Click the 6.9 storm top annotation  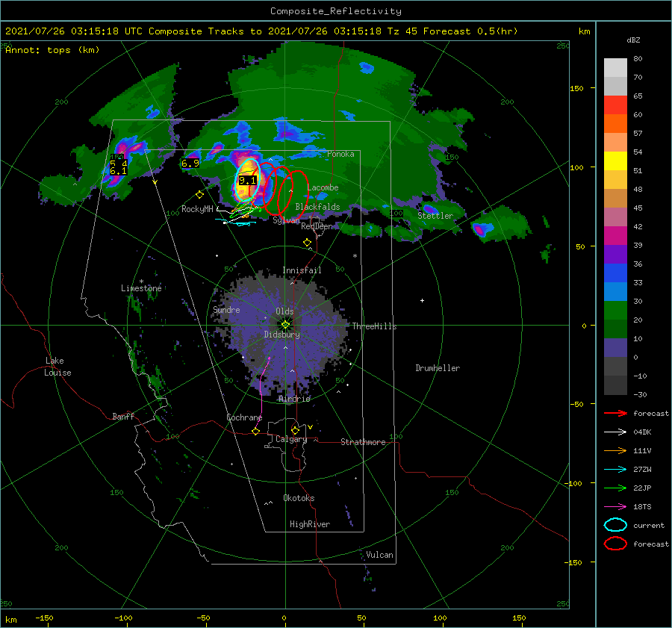pos(190,164)
